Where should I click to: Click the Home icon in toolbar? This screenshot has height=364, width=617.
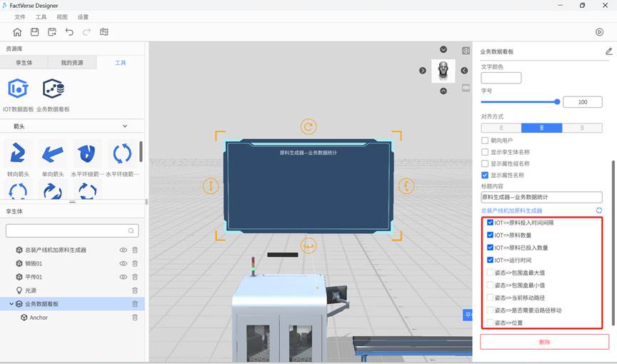(x=17, y=32)
